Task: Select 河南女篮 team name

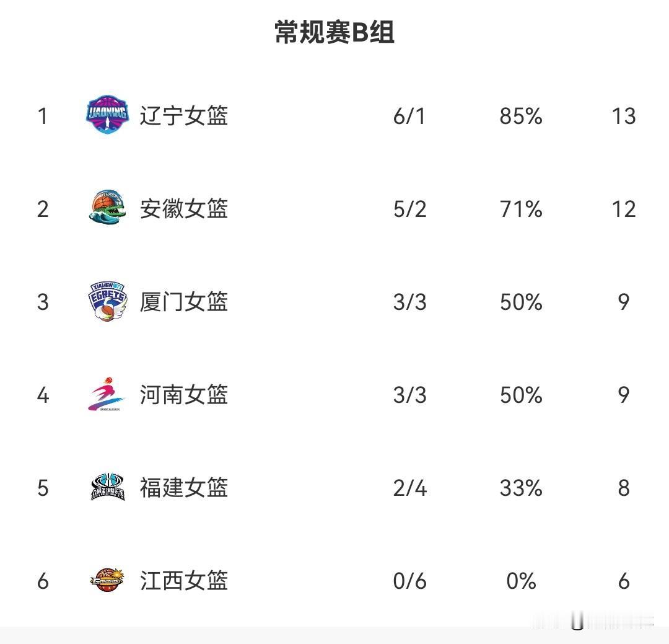Action: [184, 395]
